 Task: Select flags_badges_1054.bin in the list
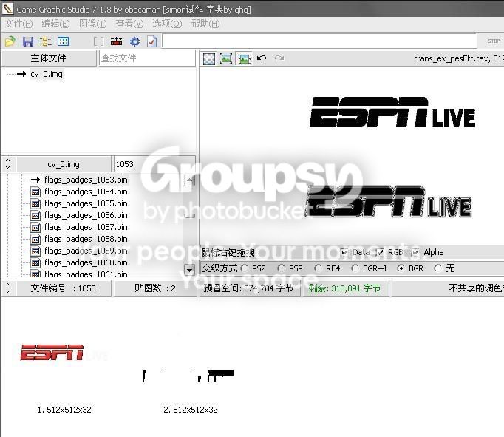click(86, 192)
